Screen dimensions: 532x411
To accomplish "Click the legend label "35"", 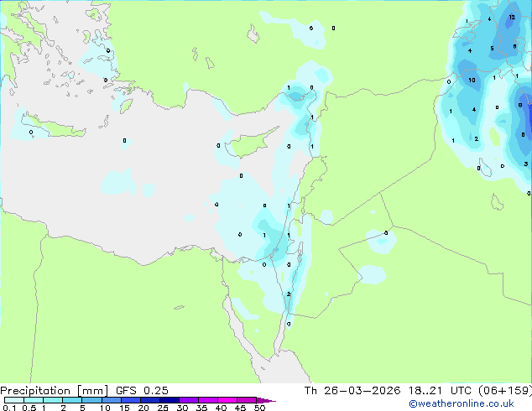I will tap(202, 408).
